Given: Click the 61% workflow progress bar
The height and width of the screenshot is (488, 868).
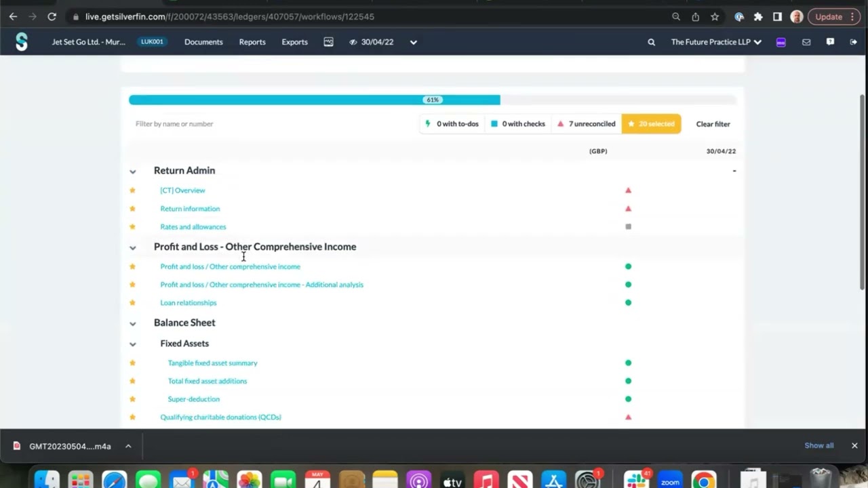Looking at the screenshot, I should 433,100.
